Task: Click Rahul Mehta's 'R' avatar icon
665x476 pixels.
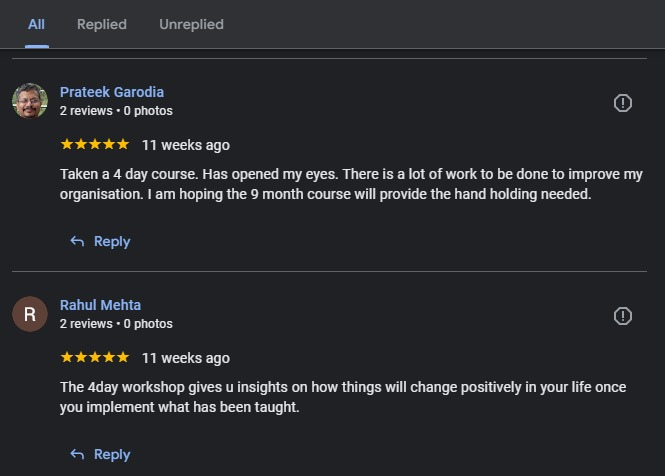Action: (30, 314)
